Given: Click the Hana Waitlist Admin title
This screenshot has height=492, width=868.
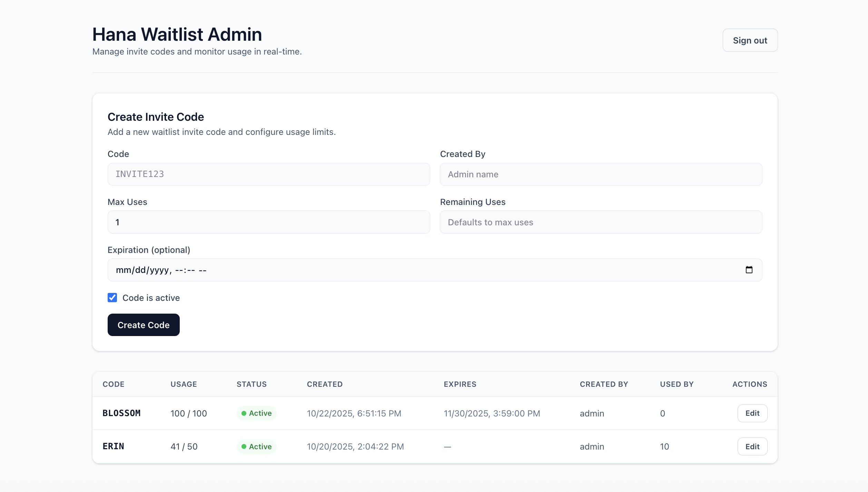Looking at the screenshot, I should [177, 34].
